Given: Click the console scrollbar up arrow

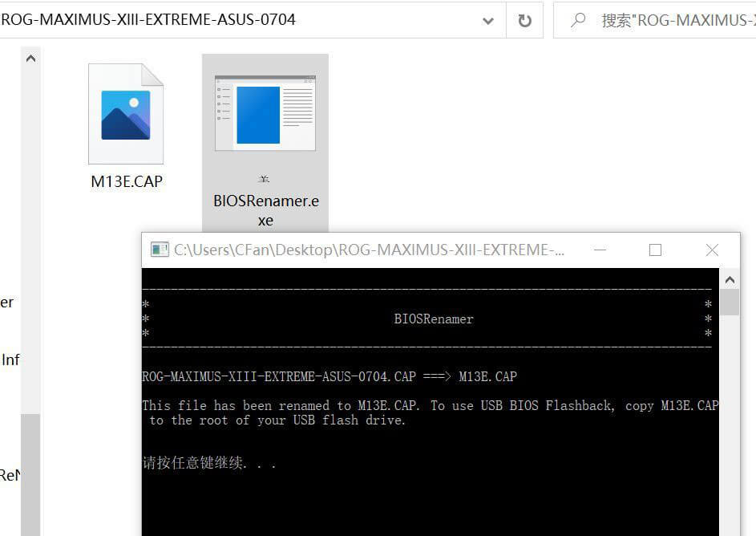Looking at the screenshot, I should coord(730,280).
